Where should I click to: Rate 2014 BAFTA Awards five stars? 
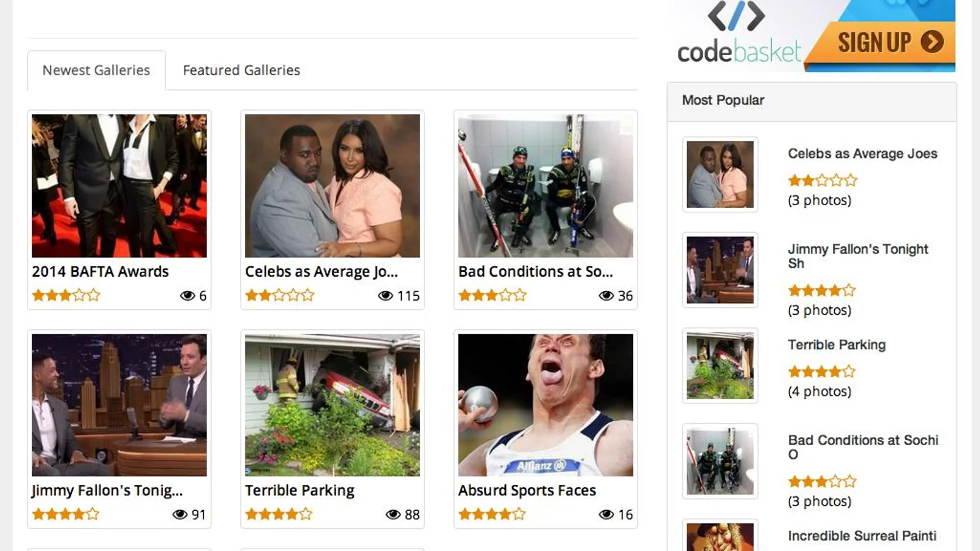pos(94,295)
